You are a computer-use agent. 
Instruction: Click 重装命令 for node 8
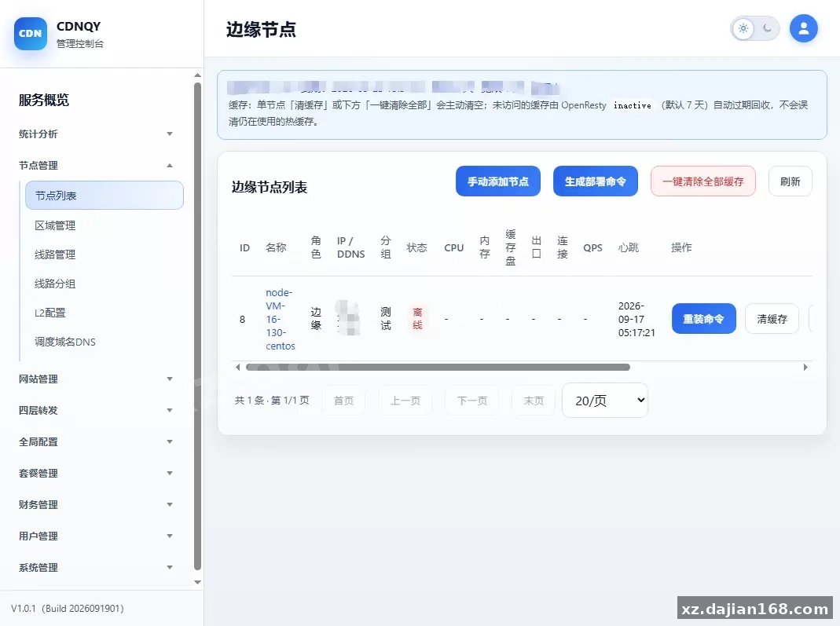[x=704, y=319]
